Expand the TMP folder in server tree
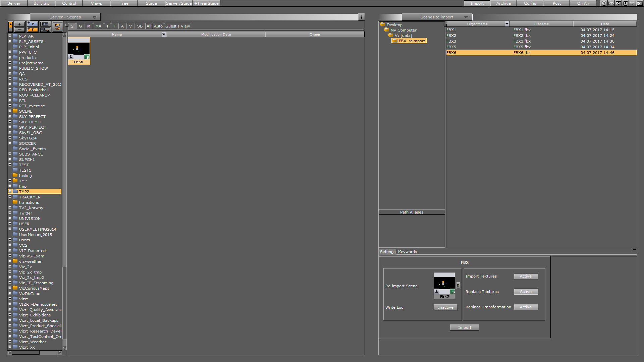The width and height of the screenshot is (644, 362). pos(10,181)
